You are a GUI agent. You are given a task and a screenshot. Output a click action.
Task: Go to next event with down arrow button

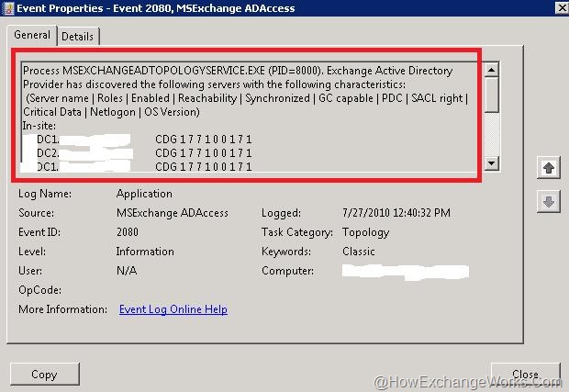548,201
